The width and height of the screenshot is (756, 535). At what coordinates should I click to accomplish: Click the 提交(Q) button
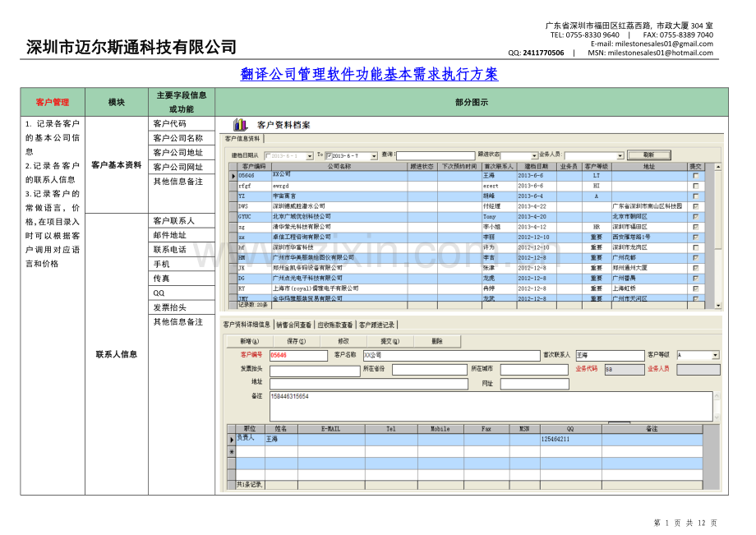390,341
